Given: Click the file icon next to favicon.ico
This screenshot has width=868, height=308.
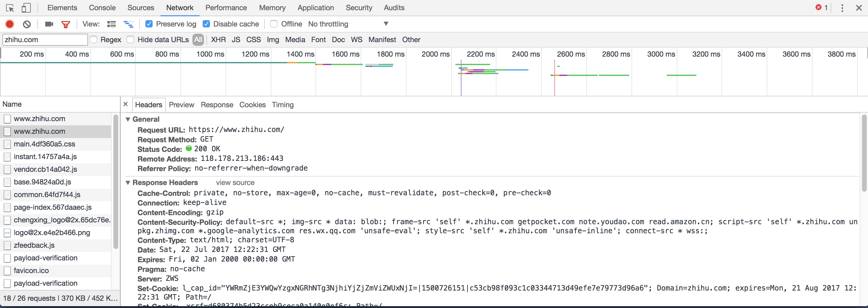Looking at the screenshot, I should 7,271.
